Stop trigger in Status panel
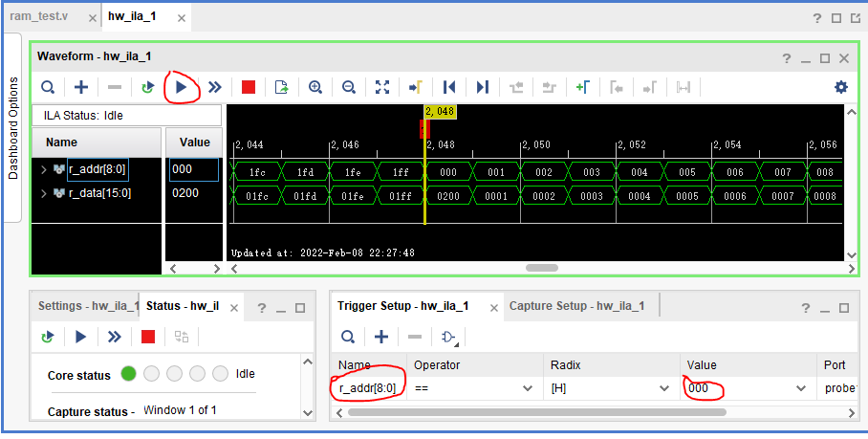Image resolution: width=868 pixels, height=439 pixels. coord(148,337)
